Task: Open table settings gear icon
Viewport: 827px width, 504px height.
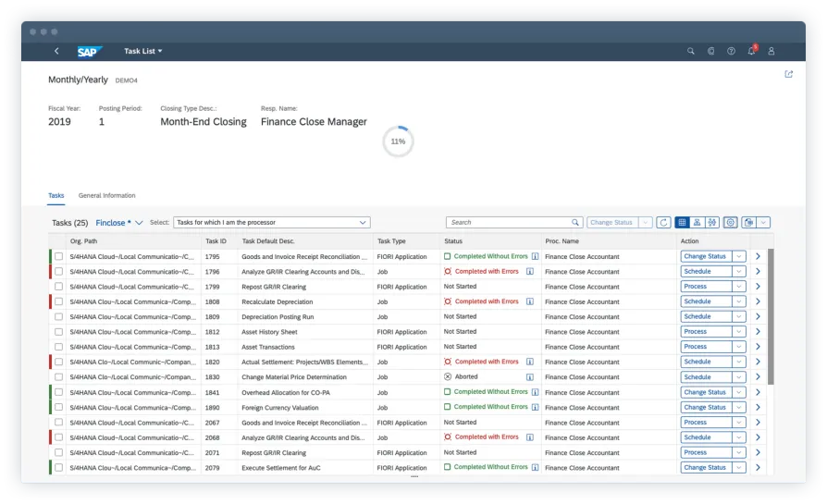Action: point(730,223)
